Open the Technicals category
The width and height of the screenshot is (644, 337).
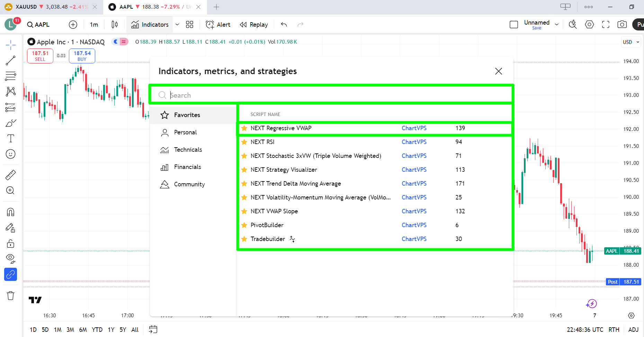[x=188, y=150]
